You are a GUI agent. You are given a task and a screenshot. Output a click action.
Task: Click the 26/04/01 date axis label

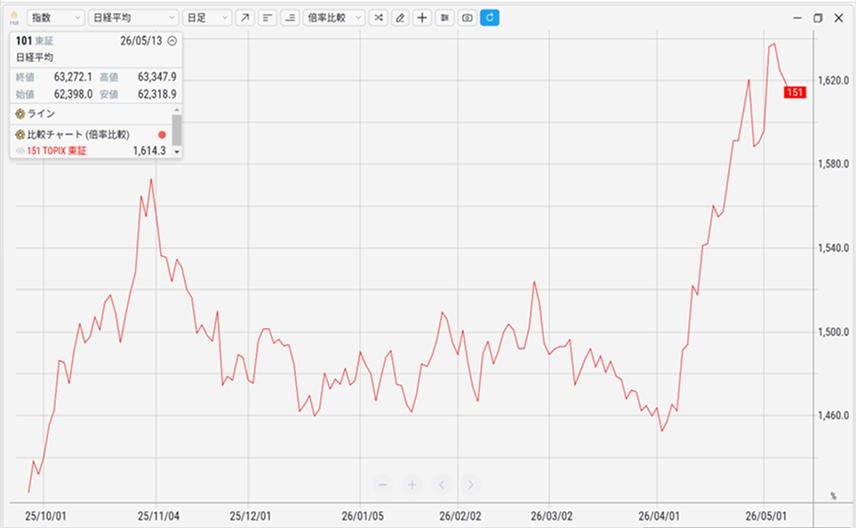(659, 516)
